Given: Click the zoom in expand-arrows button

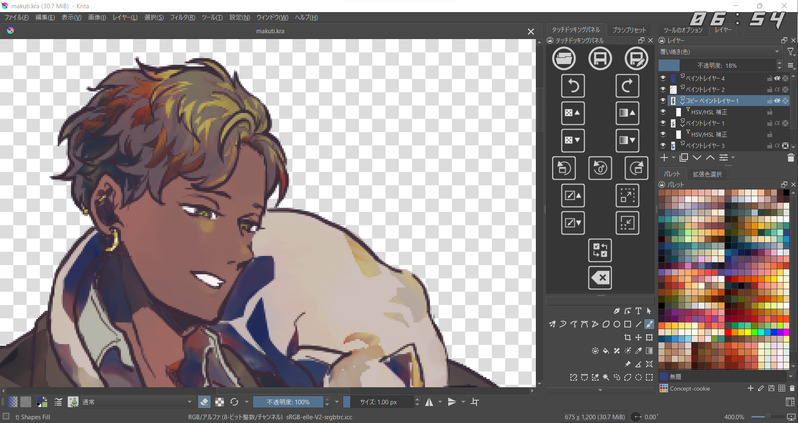Looking at the screenshot, I should (627, 195).
